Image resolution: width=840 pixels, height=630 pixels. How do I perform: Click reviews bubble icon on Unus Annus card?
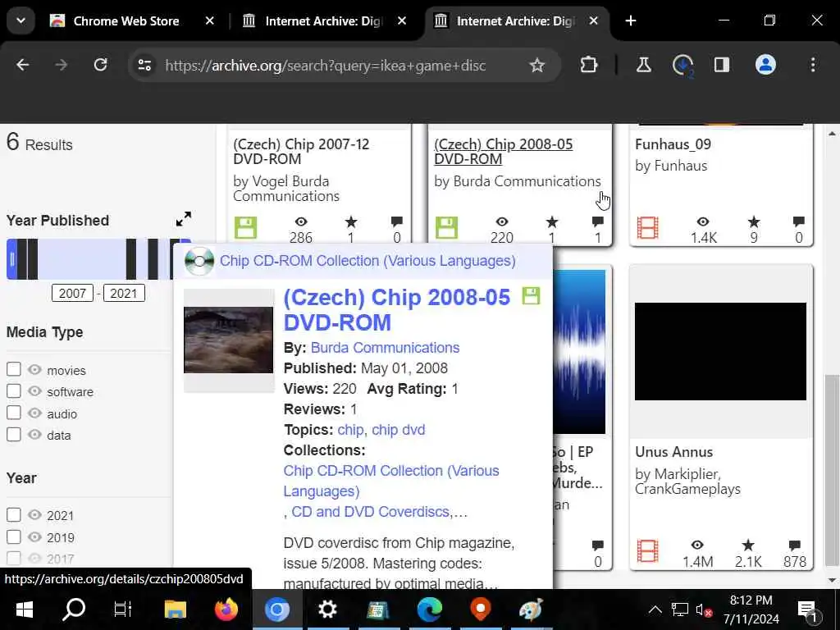(x=794, y=546)
